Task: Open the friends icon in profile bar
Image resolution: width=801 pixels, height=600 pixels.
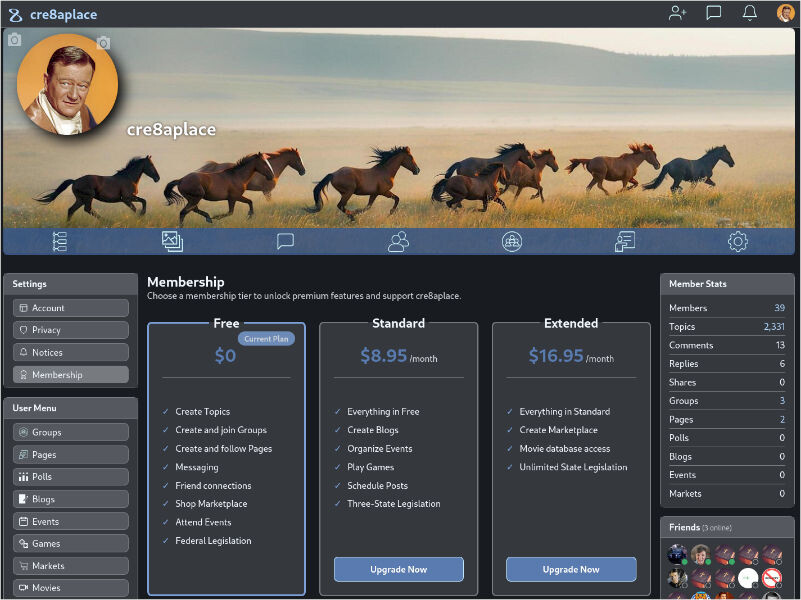Action: pos(399,241)
